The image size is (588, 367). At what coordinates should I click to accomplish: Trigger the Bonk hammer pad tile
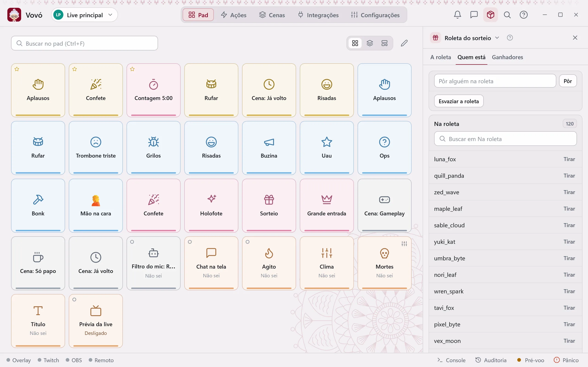coord(38,206)
